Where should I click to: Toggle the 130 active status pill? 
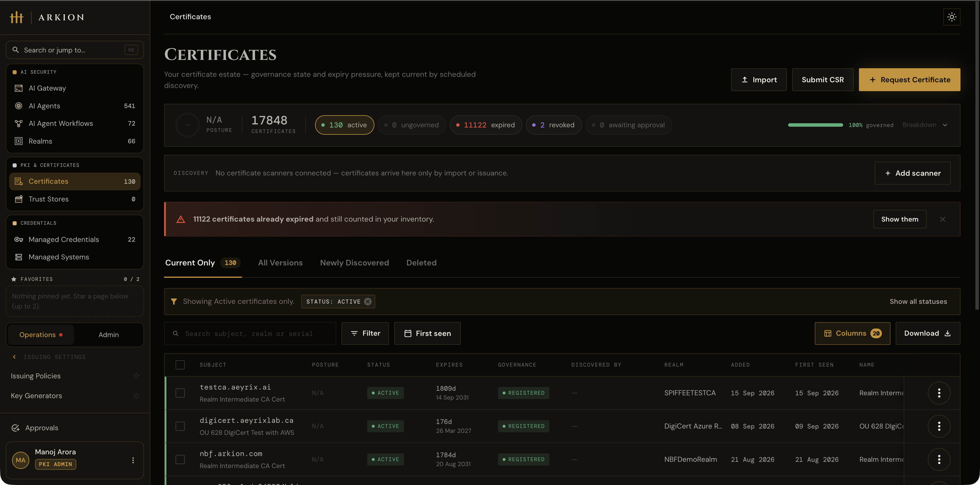pyautogui.click(x=344, y=125)
